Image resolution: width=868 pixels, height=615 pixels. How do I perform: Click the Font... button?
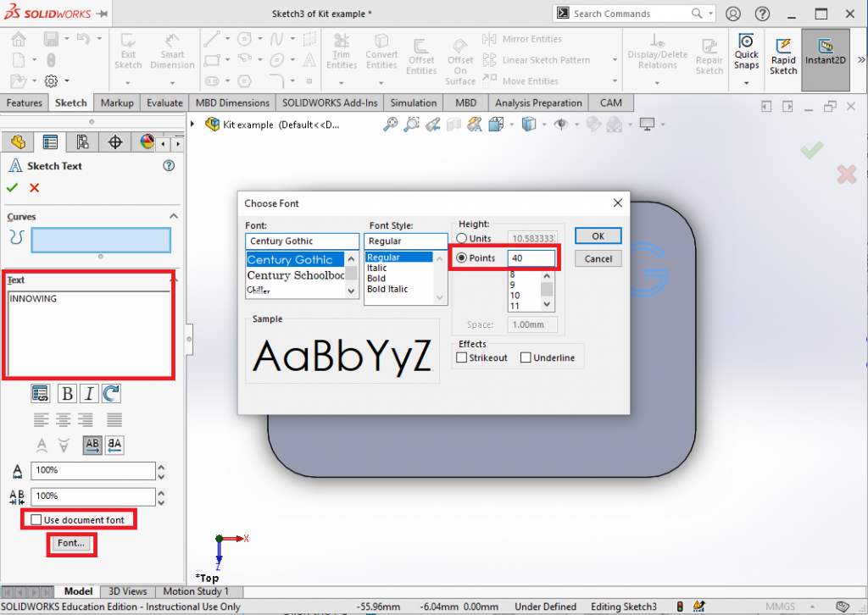71,543
